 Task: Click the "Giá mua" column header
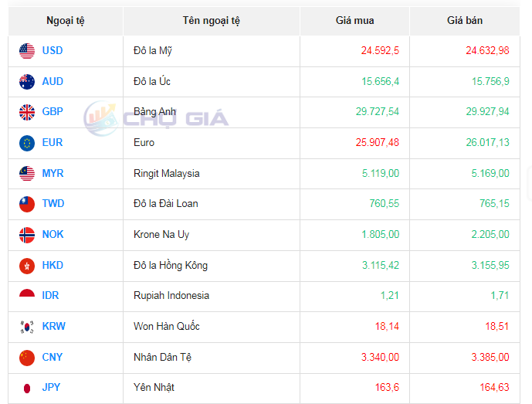(x=354, y=21)
